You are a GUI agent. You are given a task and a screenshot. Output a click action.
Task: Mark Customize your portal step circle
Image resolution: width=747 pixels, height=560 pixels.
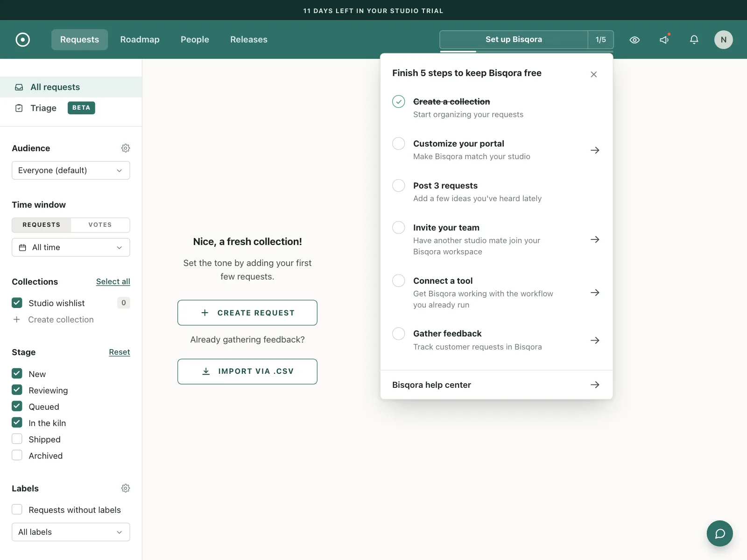[398, 143]
